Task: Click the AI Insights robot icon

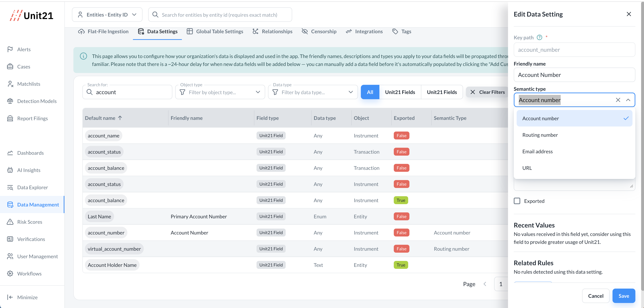Action: tap(10, 170)
